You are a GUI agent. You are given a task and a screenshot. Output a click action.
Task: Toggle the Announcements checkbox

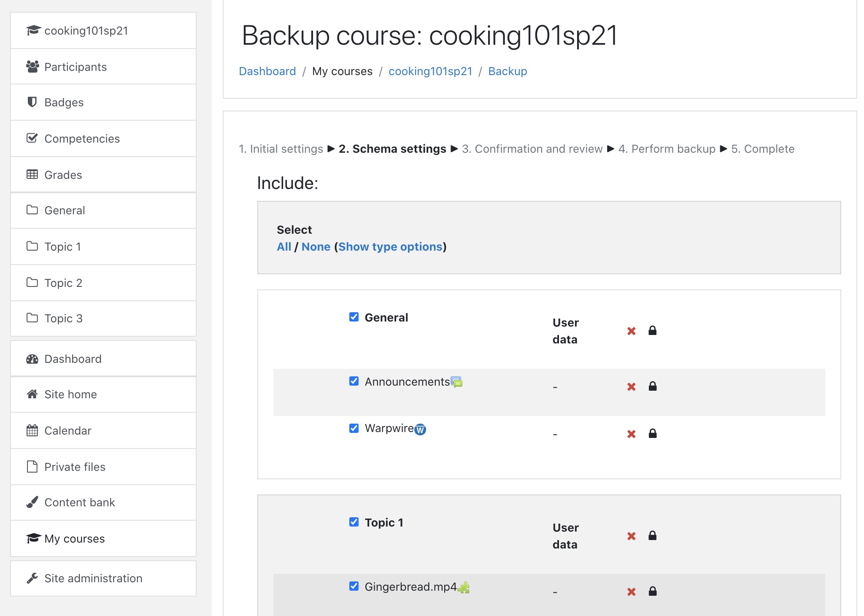pos(354,381)
